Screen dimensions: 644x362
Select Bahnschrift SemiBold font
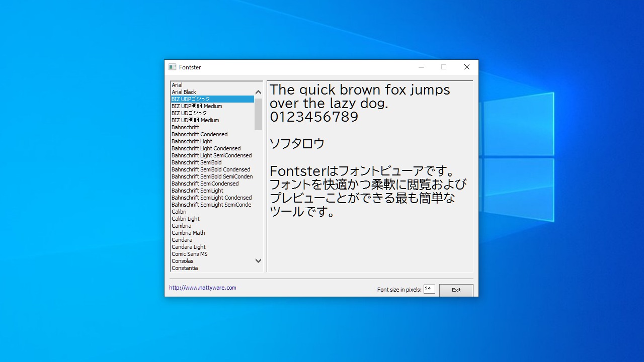pos(212,162)
